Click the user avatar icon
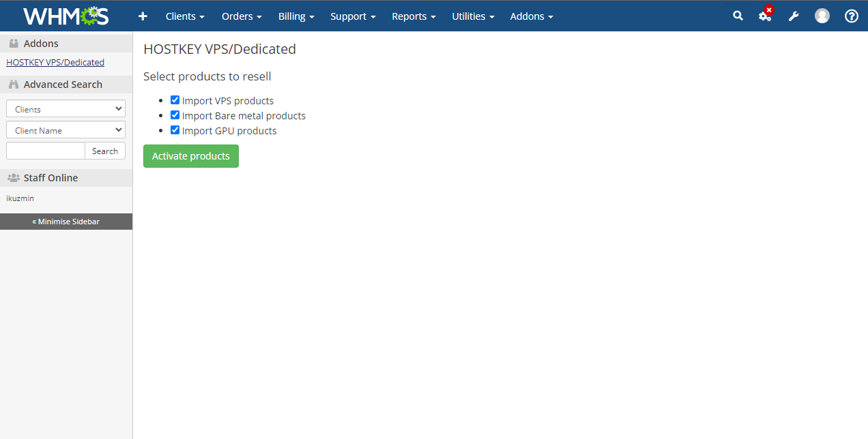This screenshot has width=868, height=439. (822, 16)
